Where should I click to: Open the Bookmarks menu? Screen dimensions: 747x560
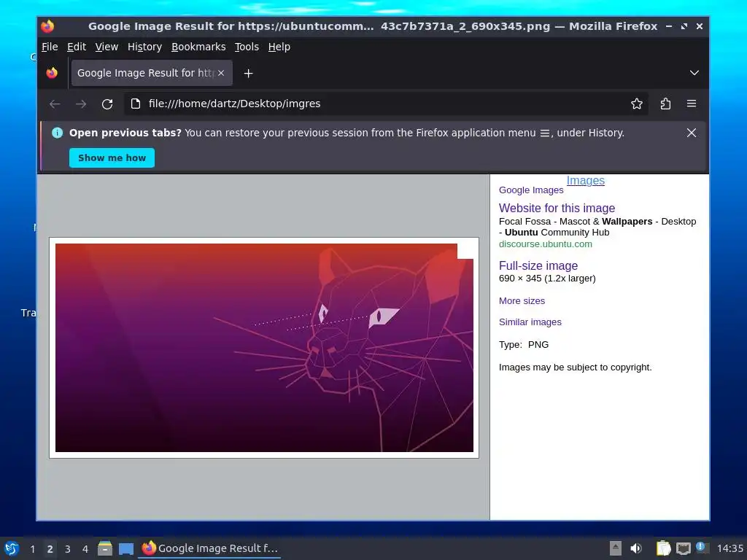point(198,47)
